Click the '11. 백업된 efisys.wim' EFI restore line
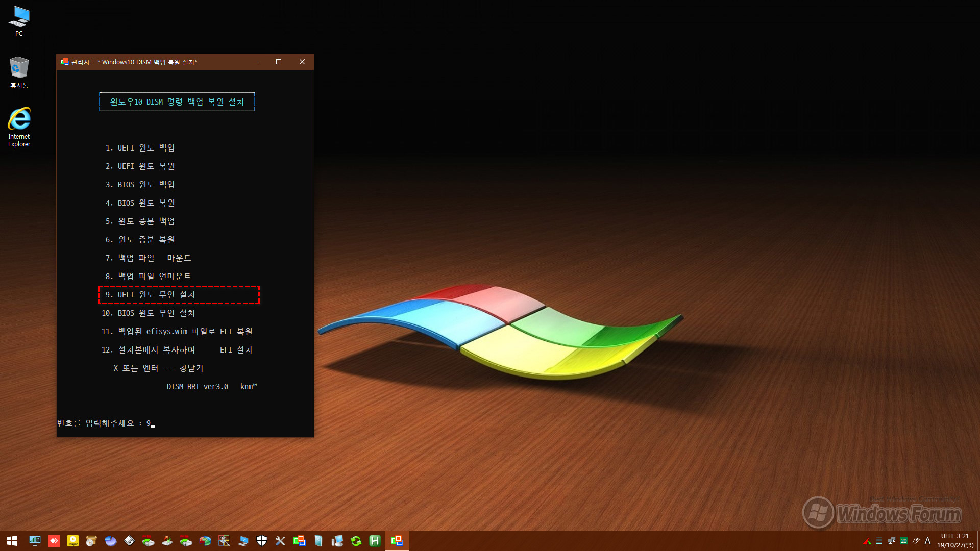The image size is (980, 551). [x=177, y=332]
